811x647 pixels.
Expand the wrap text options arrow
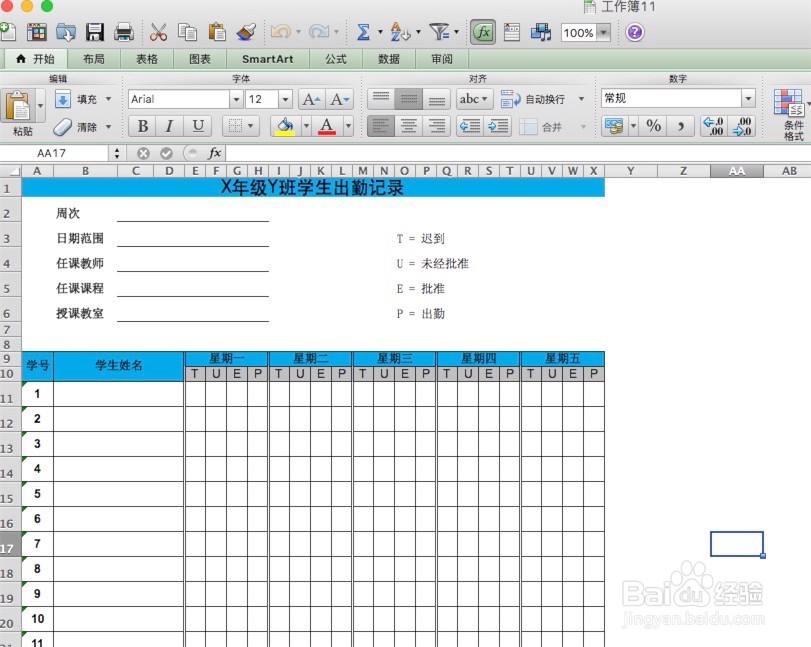point(581,99)
